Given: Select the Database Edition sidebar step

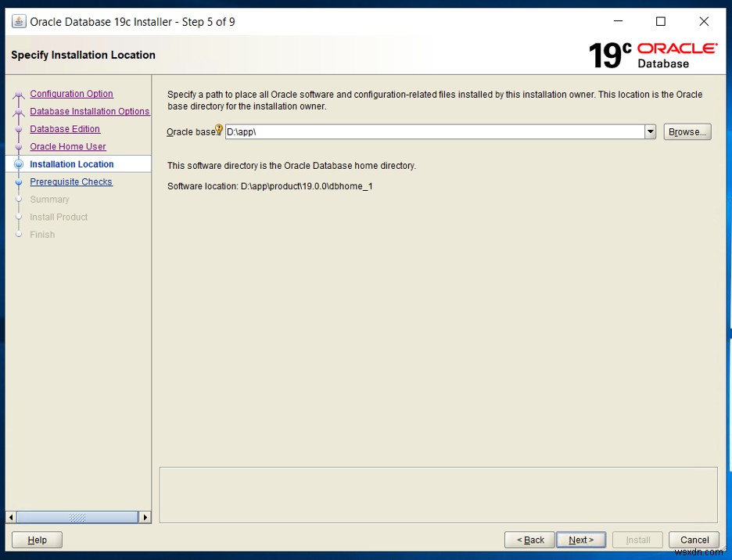Looking at the screenshot, I should (x=65, y=129).
